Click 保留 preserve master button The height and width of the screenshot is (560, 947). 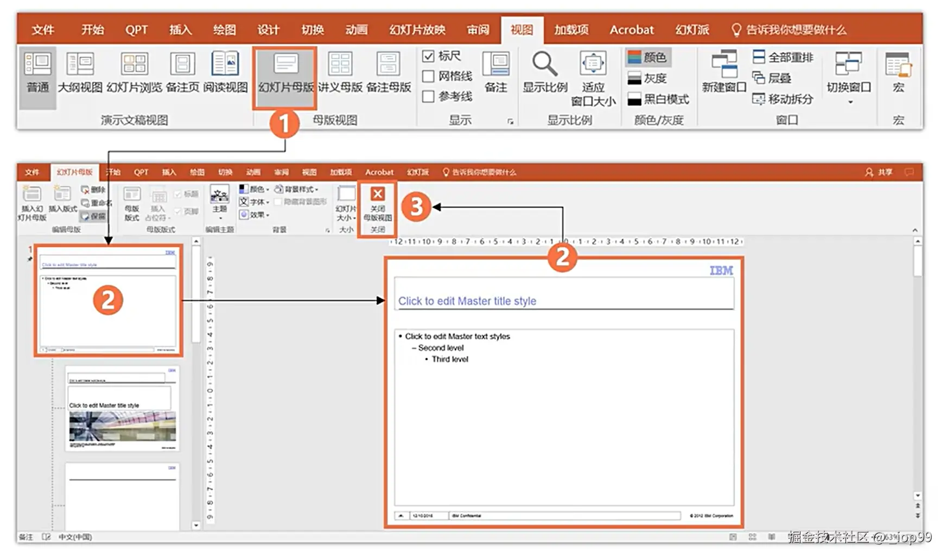93,216
